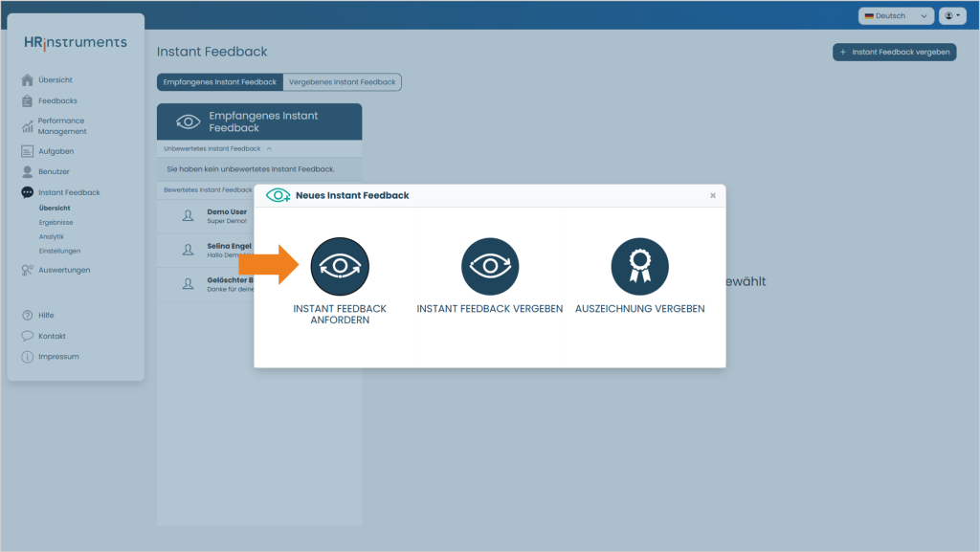Viewport: 980px width, 552px height.
Task: Click the Feedbacks clipboard icon
Action: [x=27, y=100]
